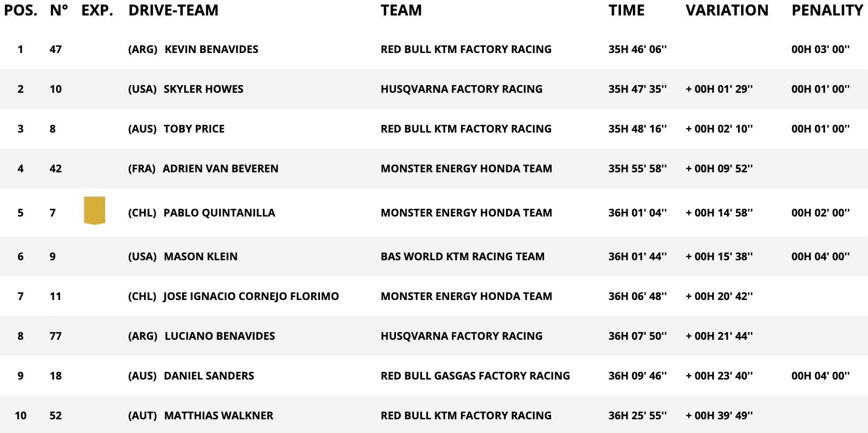Click the PENALITY column header
The image size is (868, 433).
click(827, 10)
